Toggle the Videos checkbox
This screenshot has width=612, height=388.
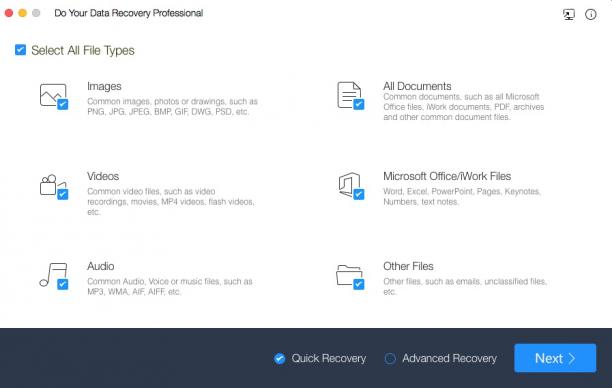pos(62,194)
